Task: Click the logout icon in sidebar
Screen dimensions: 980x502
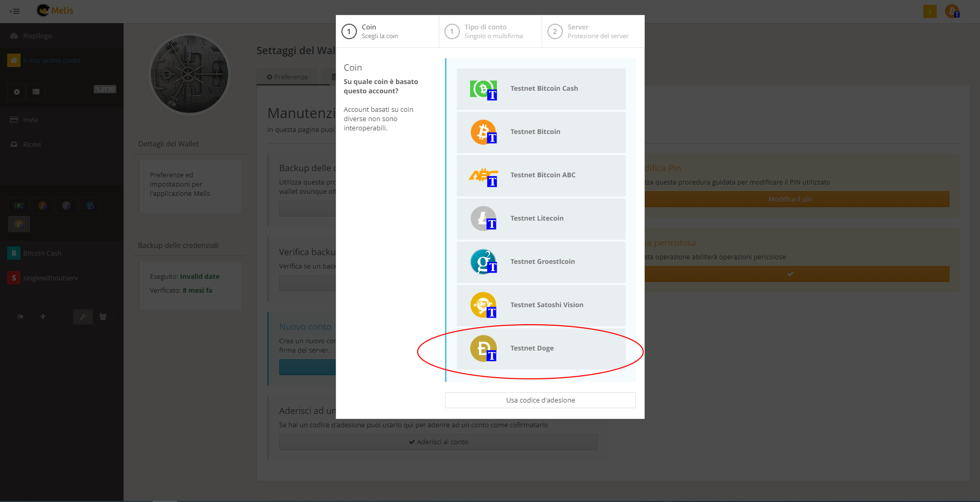Action: click(x=20, y=316)
